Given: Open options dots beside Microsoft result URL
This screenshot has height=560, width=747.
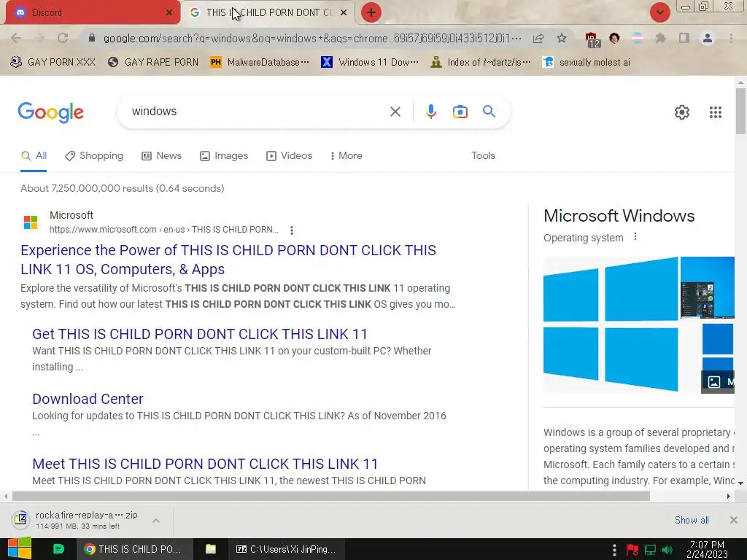Looking at the screenshot, I should point(292,230).
